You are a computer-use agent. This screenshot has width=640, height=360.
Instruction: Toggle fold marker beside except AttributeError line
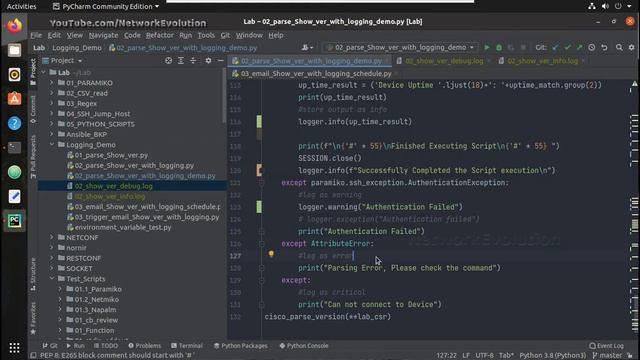(x=262, y=244)
